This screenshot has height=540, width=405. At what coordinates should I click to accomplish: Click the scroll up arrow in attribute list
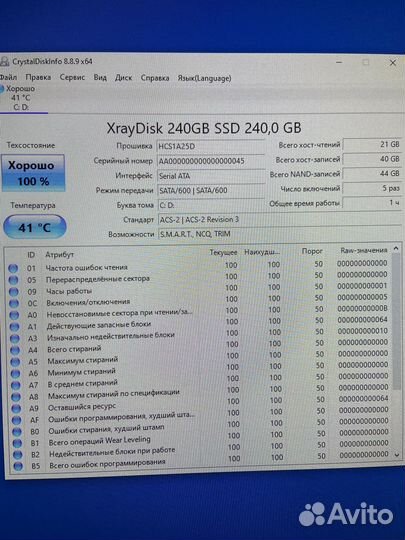coord(396,248)
